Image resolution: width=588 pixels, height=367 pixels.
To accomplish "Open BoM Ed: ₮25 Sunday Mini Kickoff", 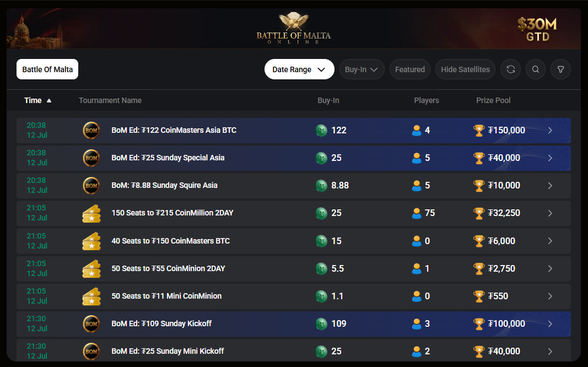I will [x=294, y=351].
